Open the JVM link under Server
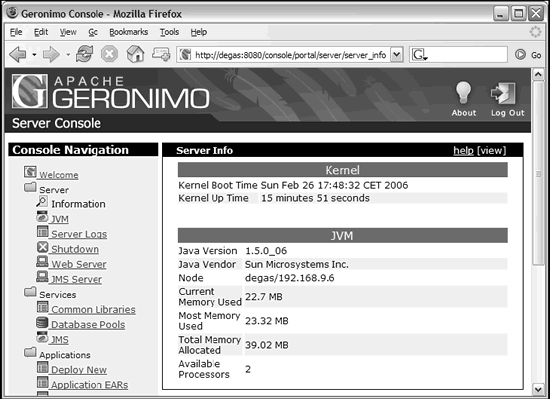 coord(60,219)
